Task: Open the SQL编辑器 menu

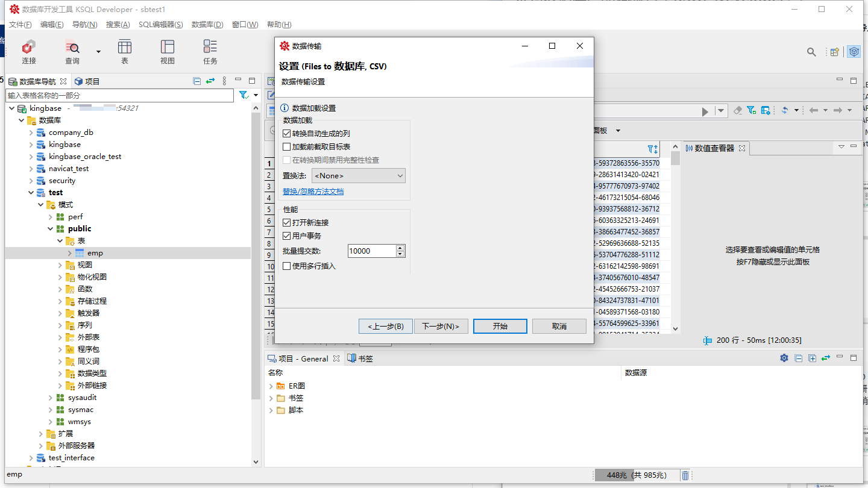Action: click(x=160, y=25)
